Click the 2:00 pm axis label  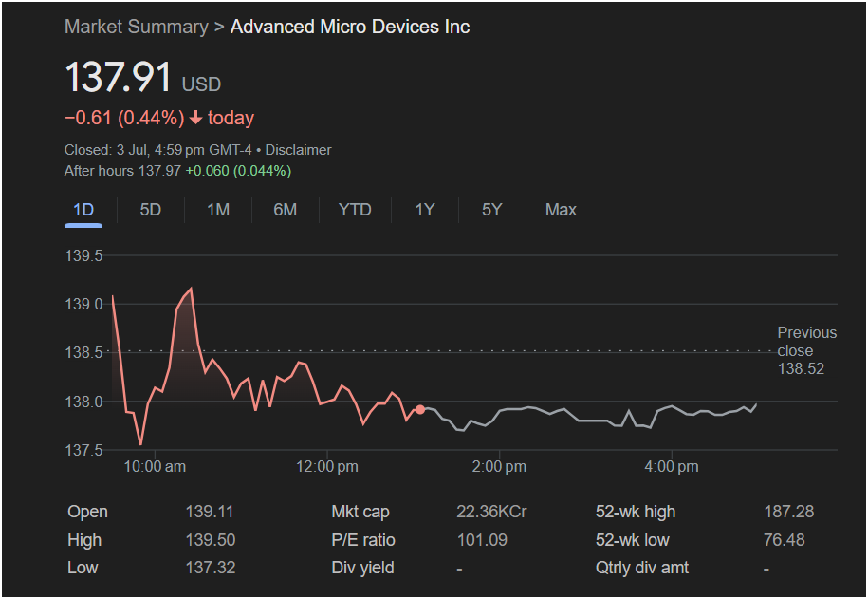click(x=499, y=466)
